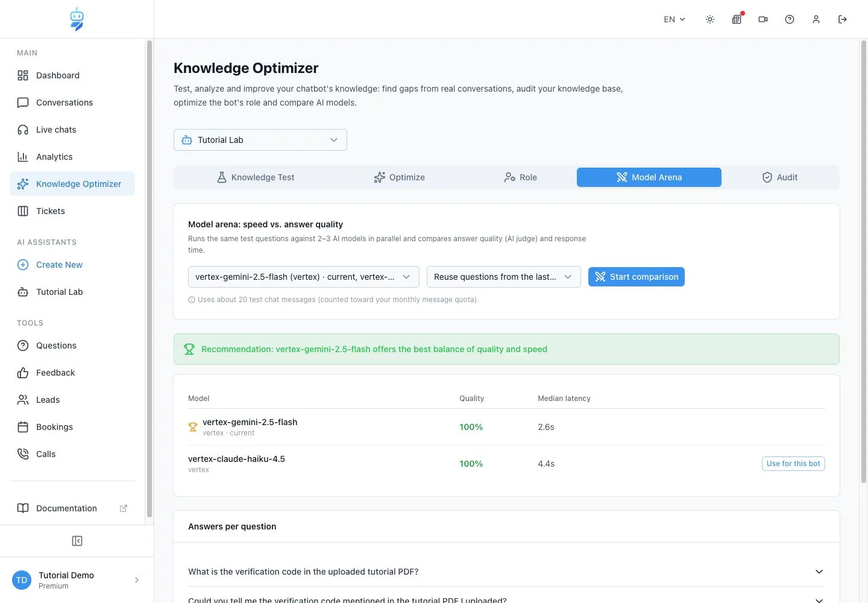Go to Live chats
This screenshot has height=603, width=868.
click(x=72, y=130)
